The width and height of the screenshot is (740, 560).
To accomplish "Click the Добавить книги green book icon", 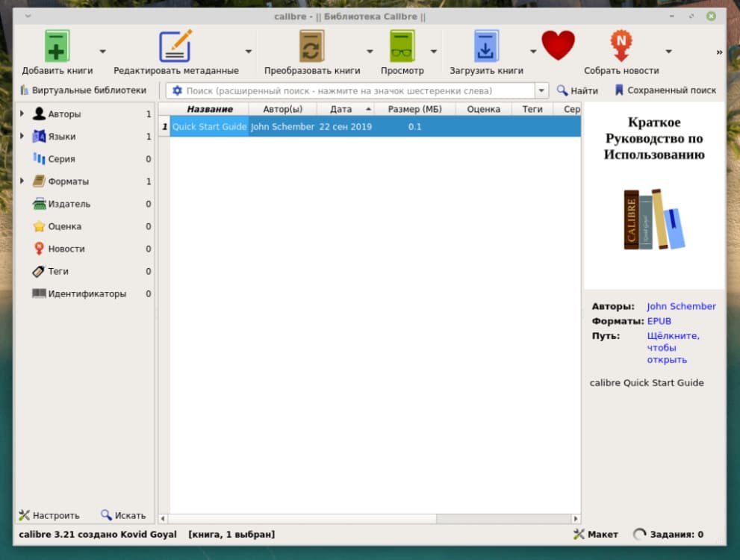I will tap(57, 46).
